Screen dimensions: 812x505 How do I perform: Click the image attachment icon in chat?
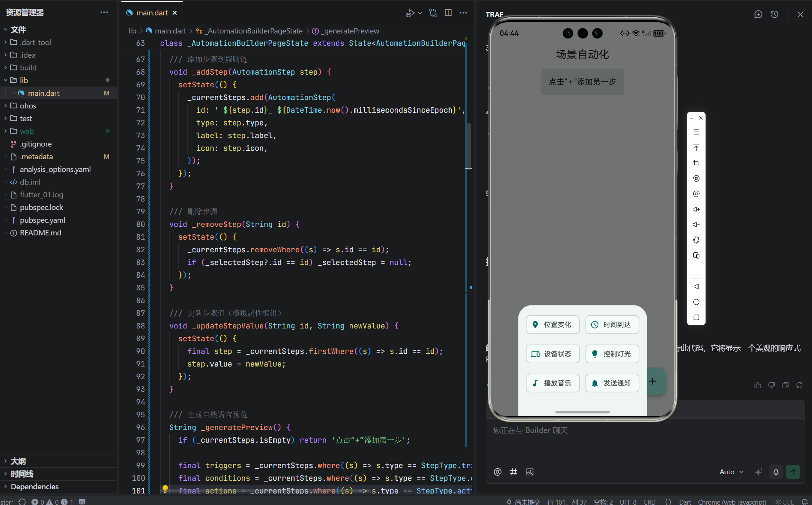[530, 472]
